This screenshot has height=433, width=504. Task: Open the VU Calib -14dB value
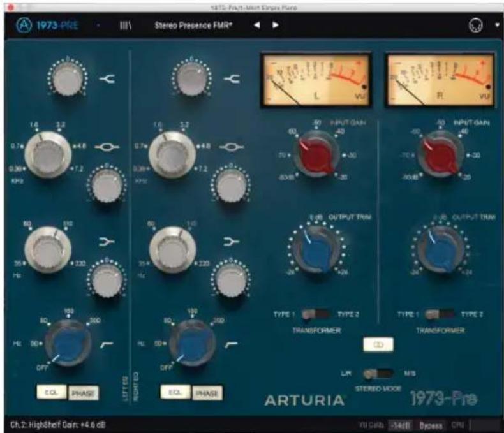click(x=400, y=425)
